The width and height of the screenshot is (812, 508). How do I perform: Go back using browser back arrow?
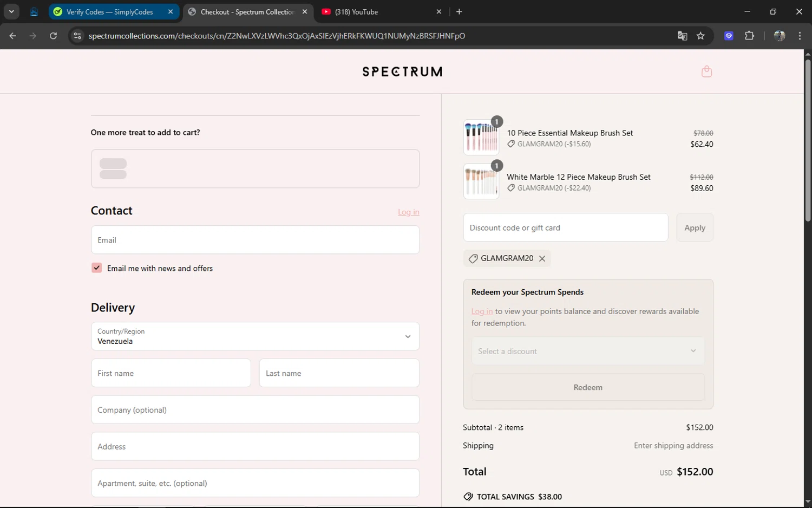(x=13, y=36)
